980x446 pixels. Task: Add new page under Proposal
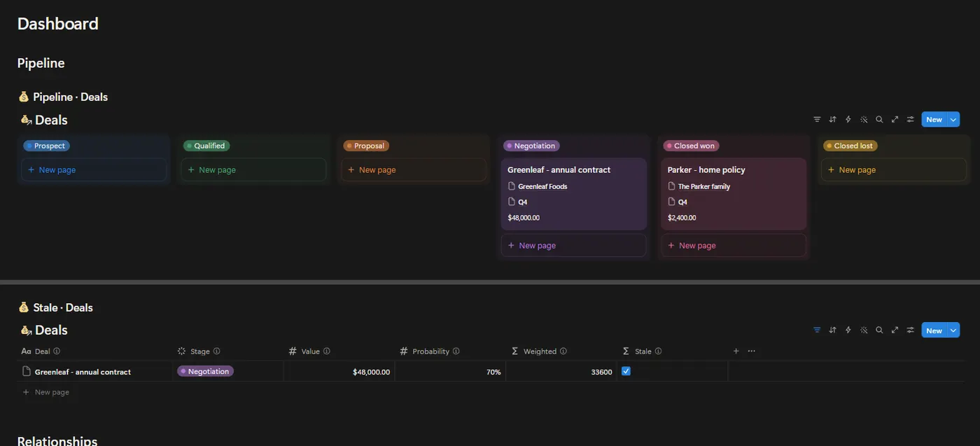[x=414, y=169]
